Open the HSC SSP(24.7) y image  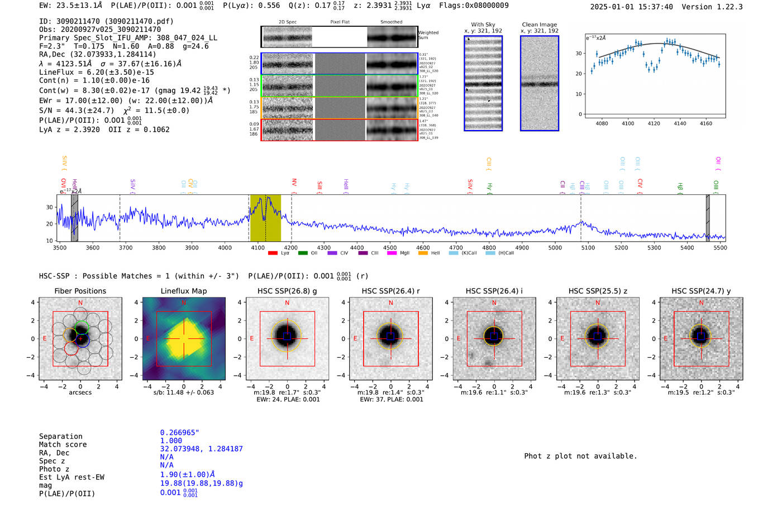tap(702, 339)
